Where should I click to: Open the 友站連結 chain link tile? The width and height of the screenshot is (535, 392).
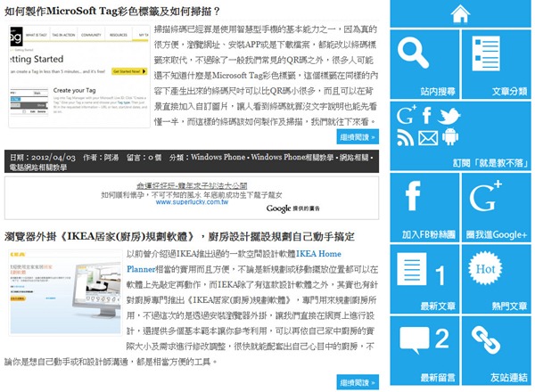point(497,351)
